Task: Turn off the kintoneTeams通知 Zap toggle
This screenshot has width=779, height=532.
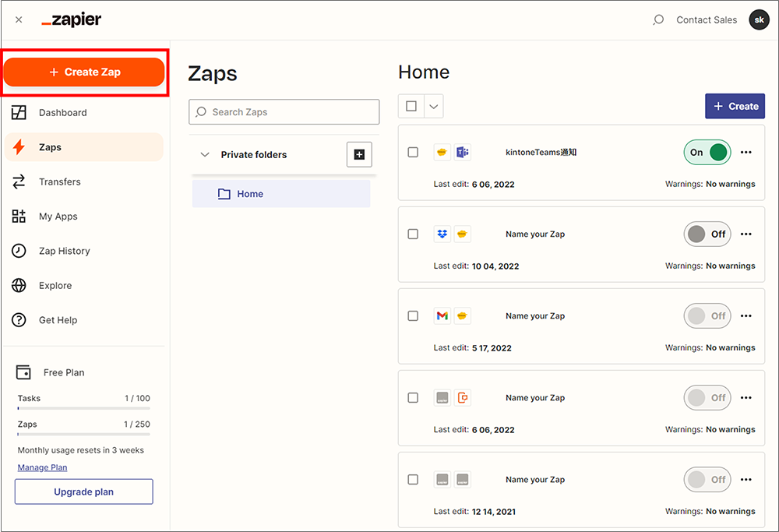Action: pyautogui.click(x=707, y=153)
